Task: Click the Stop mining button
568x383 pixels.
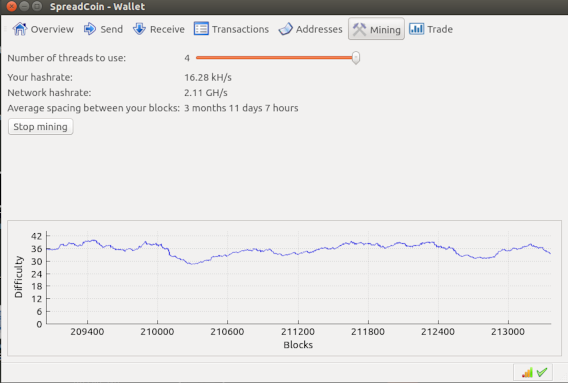Action: (x=41, y=127)
